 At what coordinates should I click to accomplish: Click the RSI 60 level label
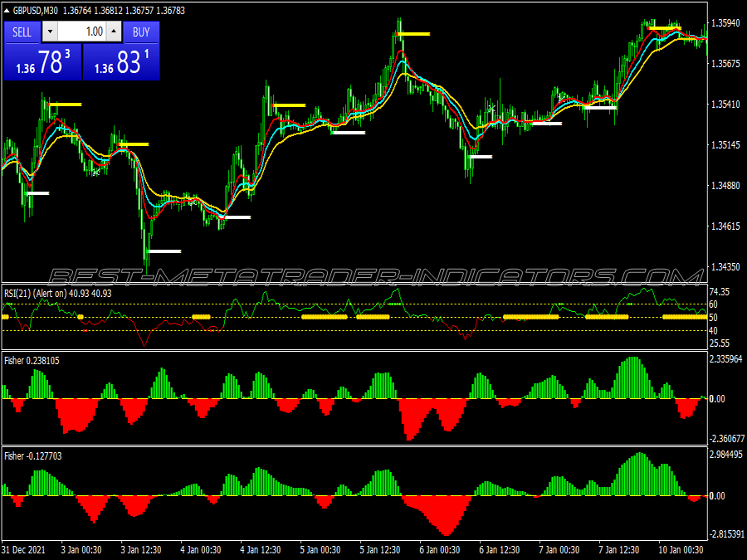[714, 304]
